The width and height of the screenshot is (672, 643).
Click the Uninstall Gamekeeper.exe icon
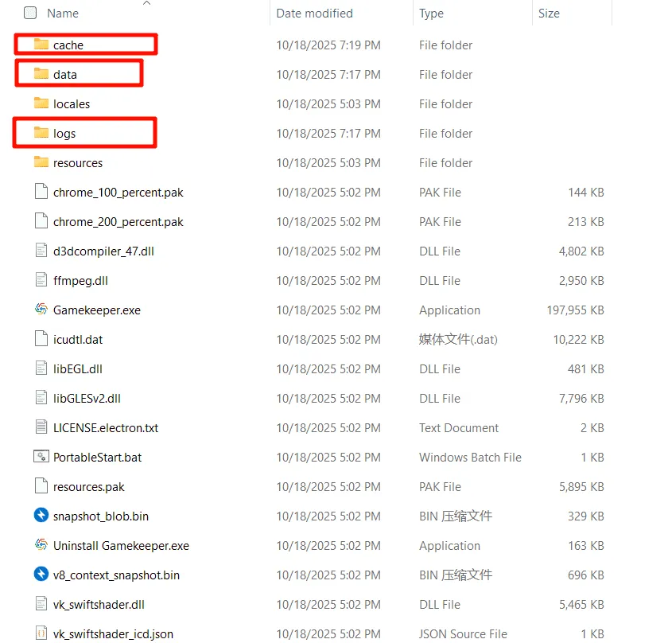pyautogui.click(x=41, y=545)
